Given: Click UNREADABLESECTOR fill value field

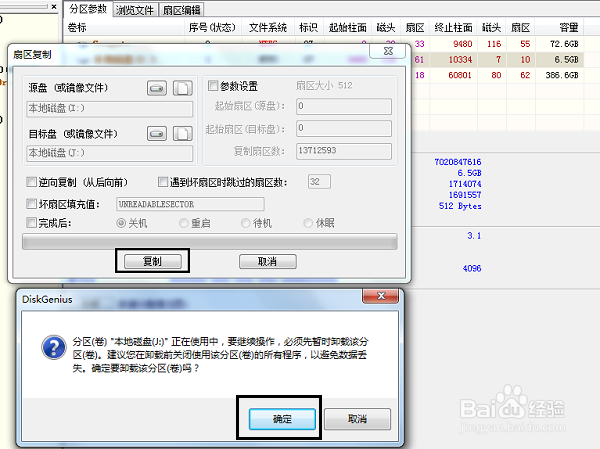Looking at the screenshot, I should 190,204.
